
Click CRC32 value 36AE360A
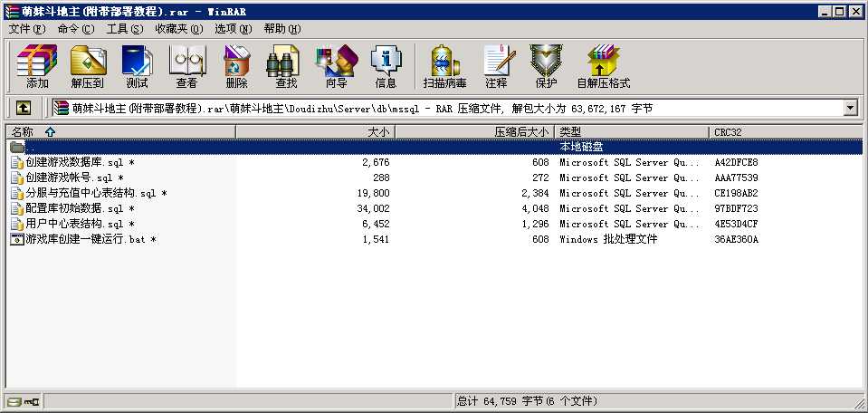[736, 240]
